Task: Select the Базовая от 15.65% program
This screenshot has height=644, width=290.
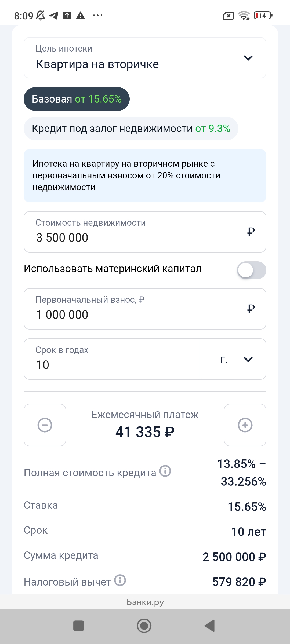Action: coord(77,99)
